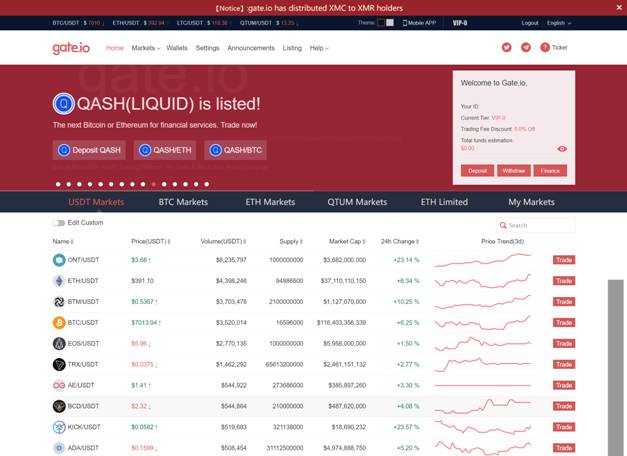Open the Home menu item

coord(115,48)
